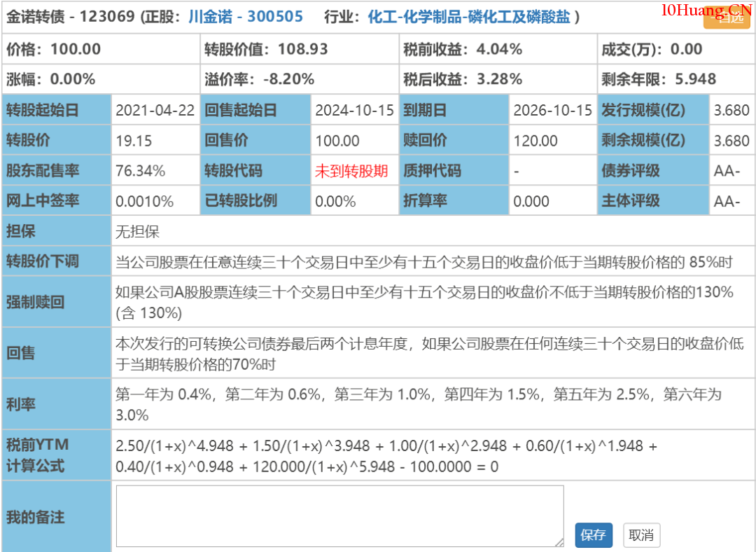Click the 已转股比例 header cell
The image size is (756, 552).
(x=255, y=200)
